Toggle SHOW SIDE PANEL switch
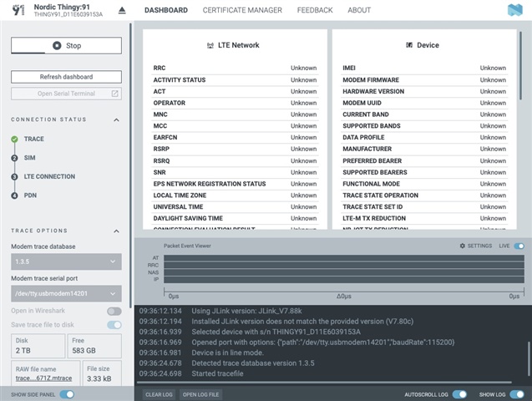The height and width of the screenshot is (401, 532). 67,394
